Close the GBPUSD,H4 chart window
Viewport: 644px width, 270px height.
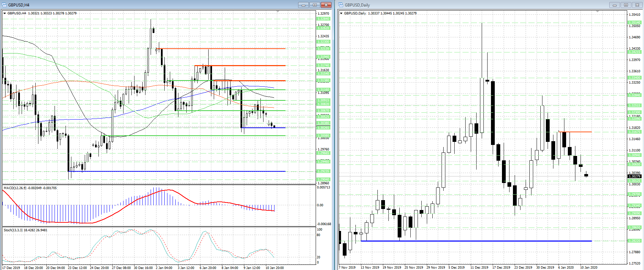pyautogui.click(x=326, y=5)
